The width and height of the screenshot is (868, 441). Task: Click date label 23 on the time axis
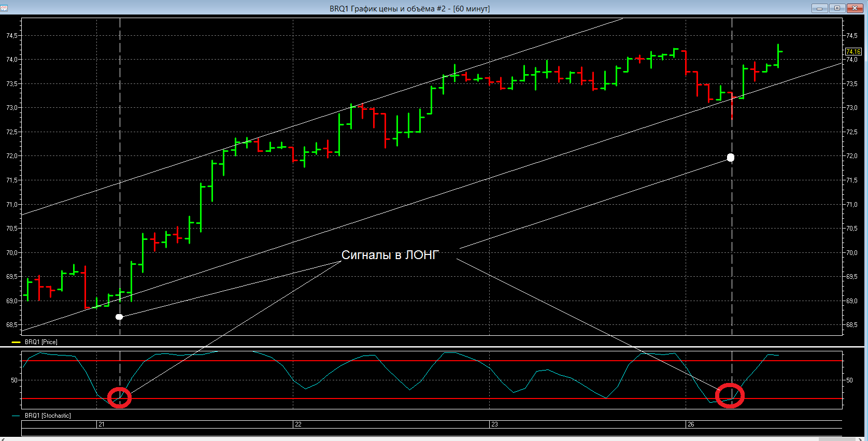pos(494,424)
